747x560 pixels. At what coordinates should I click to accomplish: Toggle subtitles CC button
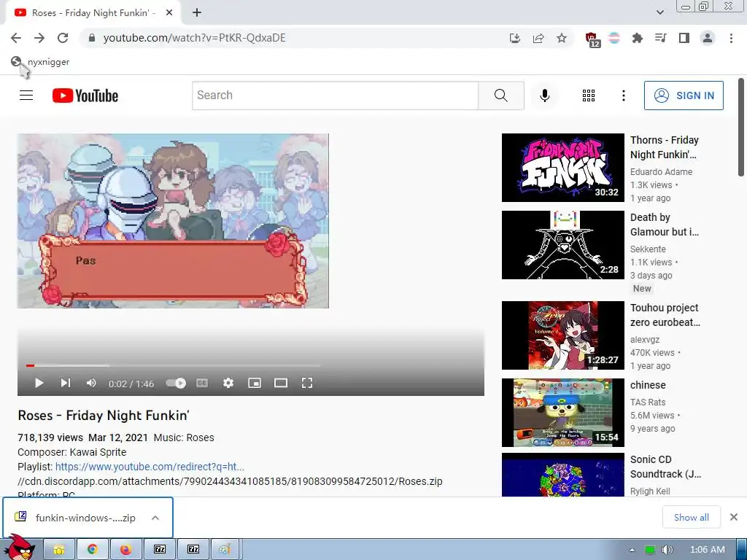click(202, 383)
